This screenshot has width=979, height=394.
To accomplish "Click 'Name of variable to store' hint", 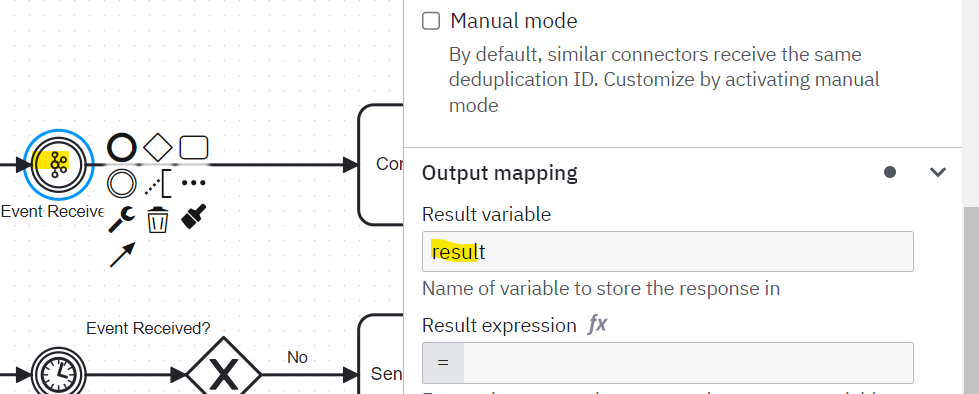I will pos(601,289).
